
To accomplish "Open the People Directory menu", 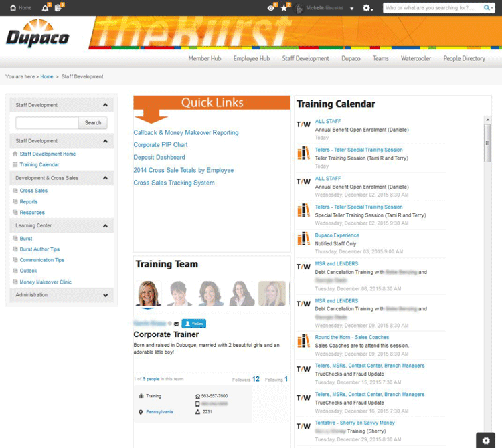I will [x=465, y=59].
